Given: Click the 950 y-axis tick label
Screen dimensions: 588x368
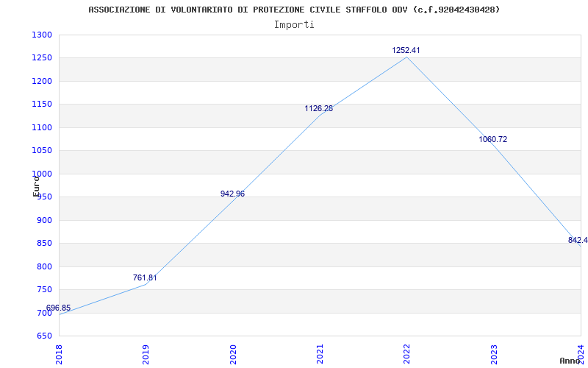Looking at the screenshot, I should point(44,197).
